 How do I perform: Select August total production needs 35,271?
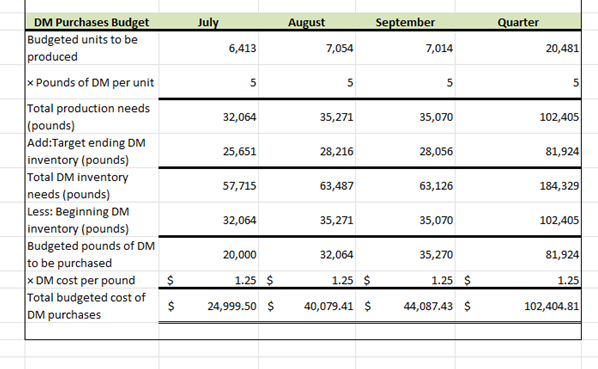point(307,117)
